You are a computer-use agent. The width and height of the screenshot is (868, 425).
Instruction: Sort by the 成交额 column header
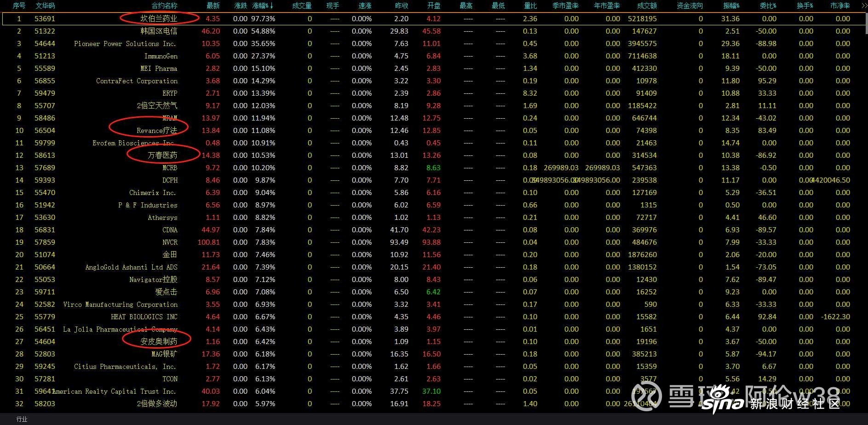point(647,6)
